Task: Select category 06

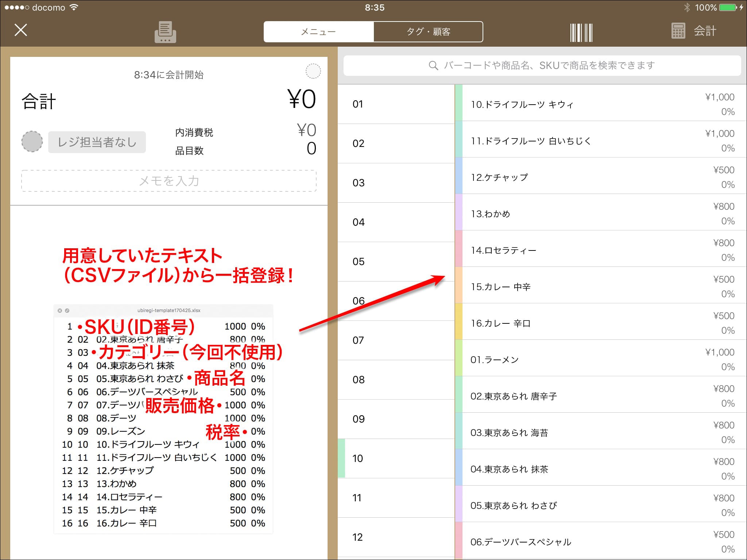Action: (396, 301)
